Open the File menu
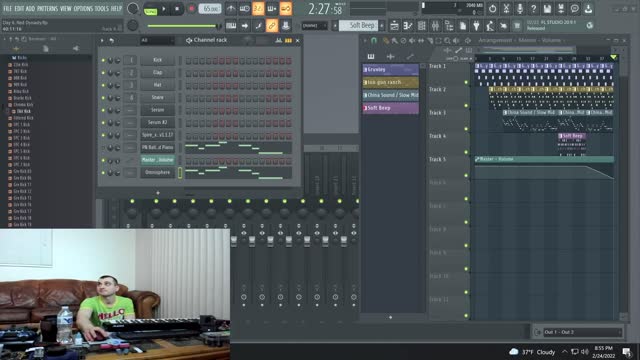 pos(7,8)
